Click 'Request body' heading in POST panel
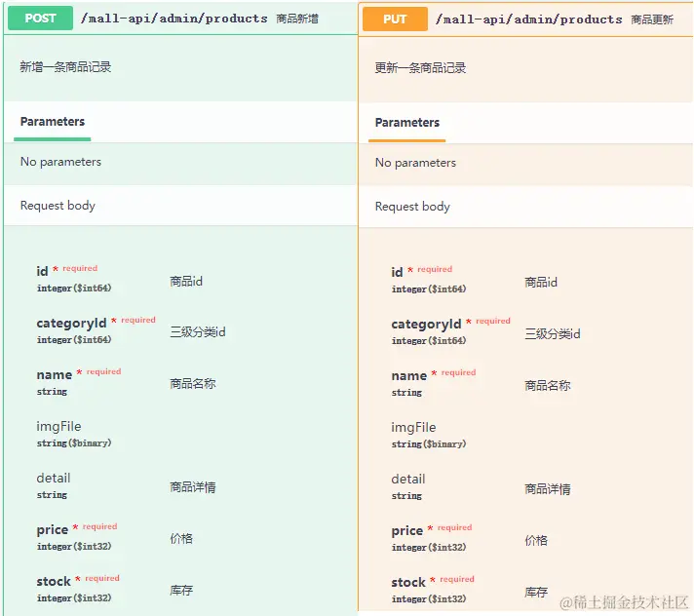Screen dimensions: 694x616 tap(58, 206)
